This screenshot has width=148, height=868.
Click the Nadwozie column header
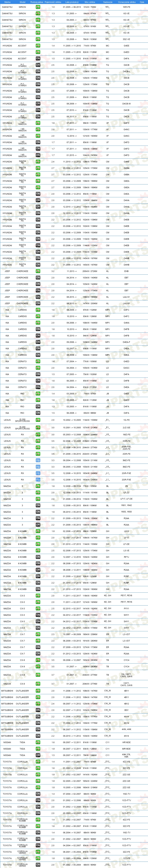click(x=108, y=2)
